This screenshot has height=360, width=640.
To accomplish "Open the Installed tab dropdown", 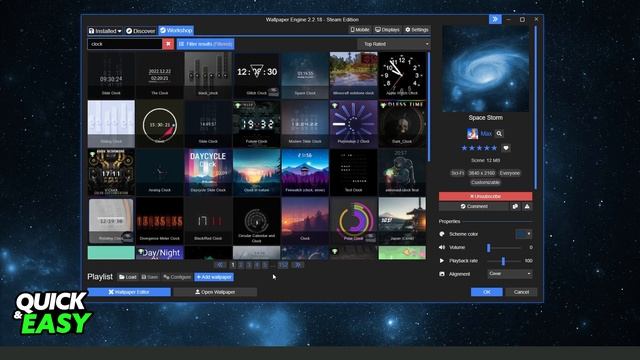I will pos(105,31).
